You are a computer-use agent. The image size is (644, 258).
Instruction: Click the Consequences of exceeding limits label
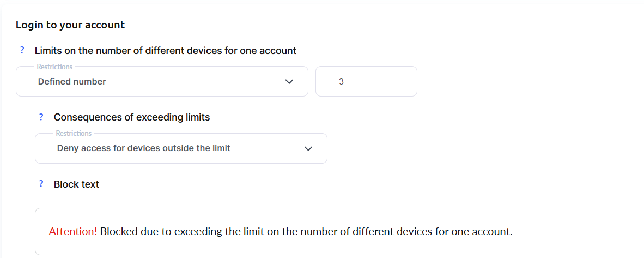coord(131,117)
